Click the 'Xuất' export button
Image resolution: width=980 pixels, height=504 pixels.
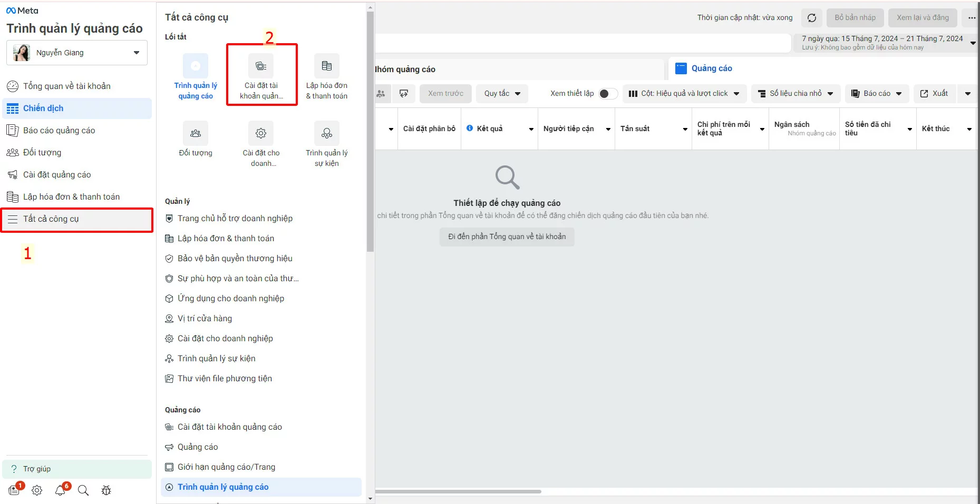934,94
